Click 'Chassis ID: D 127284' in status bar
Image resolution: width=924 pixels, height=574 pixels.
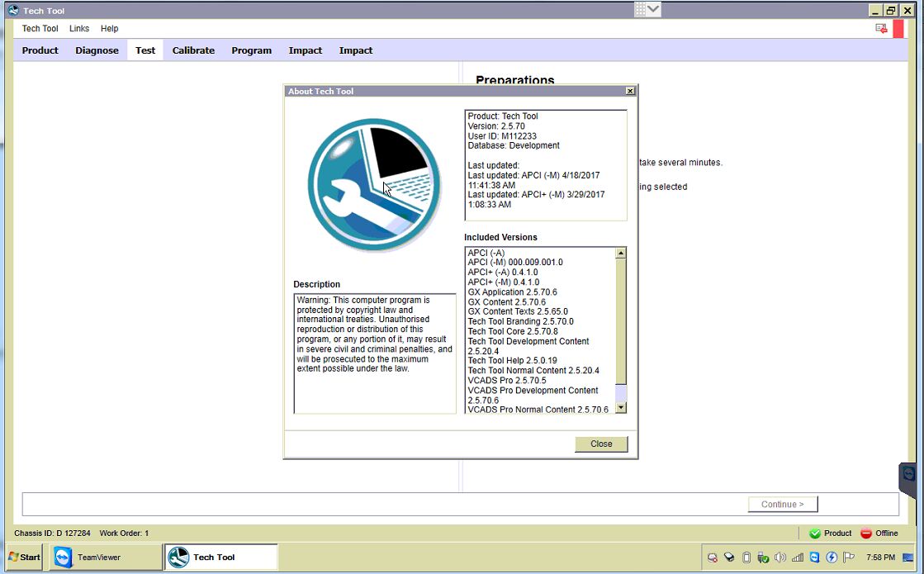tap(53, 534)
